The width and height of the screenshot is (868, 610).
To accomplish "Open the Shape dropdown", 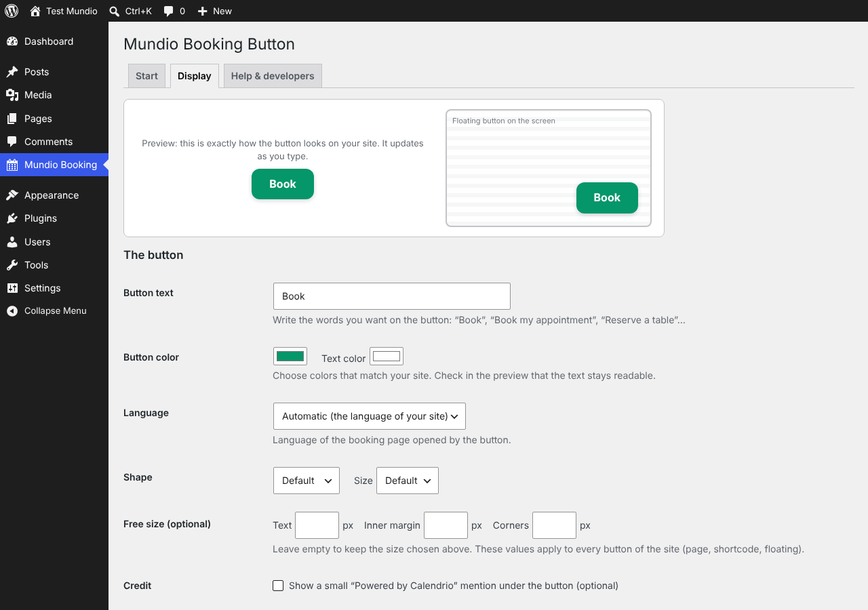I will 307,481.
